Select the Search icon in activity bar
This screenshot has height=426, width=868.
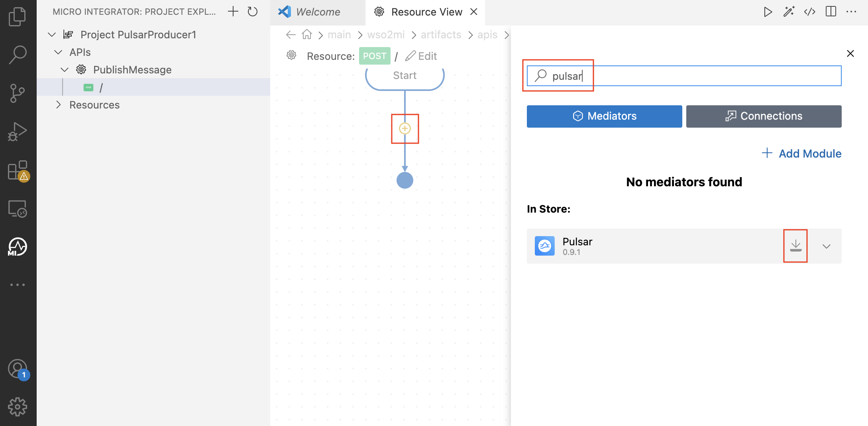click(18, 54)
